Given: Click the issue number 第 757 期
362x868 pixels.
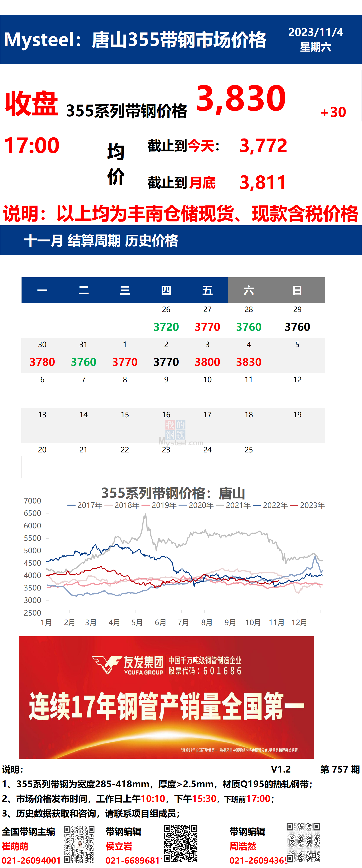Looking at the screenshot, I should pos(340,769).
